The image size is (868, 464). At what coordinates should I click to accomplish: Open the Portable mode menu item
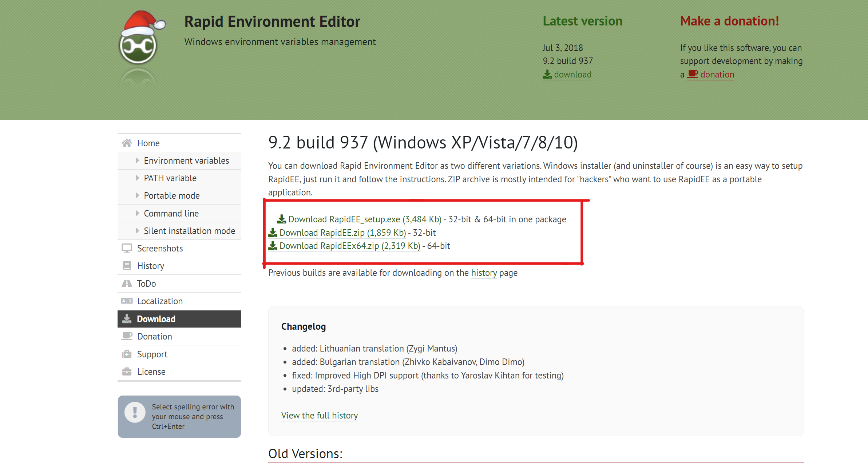[171, 195]
